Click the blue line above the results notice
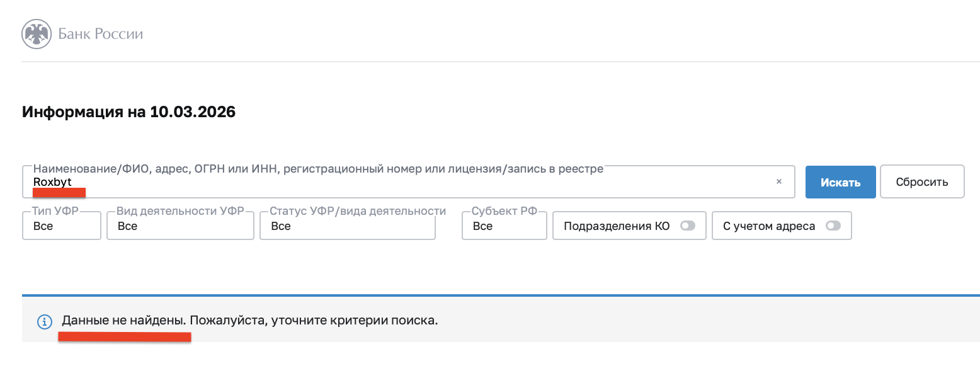The width and height of the screenshot is (980, 378). (x=501, y=295)
